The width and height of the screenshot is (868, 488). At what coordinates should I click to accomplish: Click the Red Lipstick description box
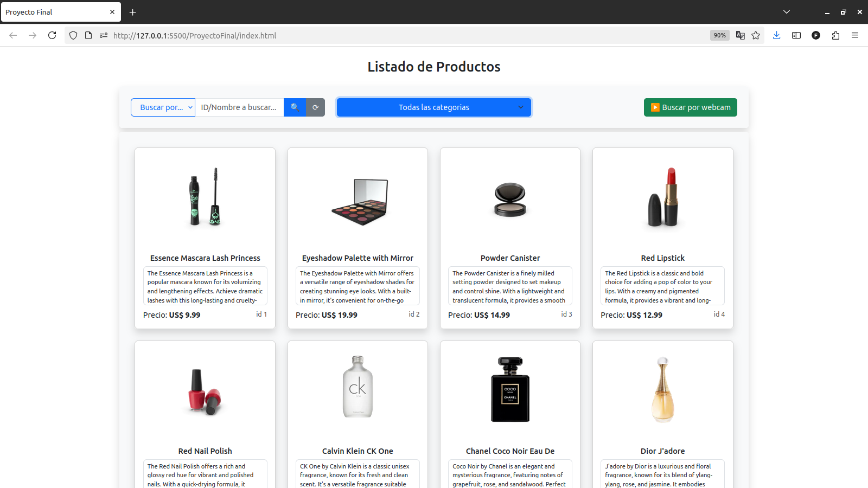point(663,286)
